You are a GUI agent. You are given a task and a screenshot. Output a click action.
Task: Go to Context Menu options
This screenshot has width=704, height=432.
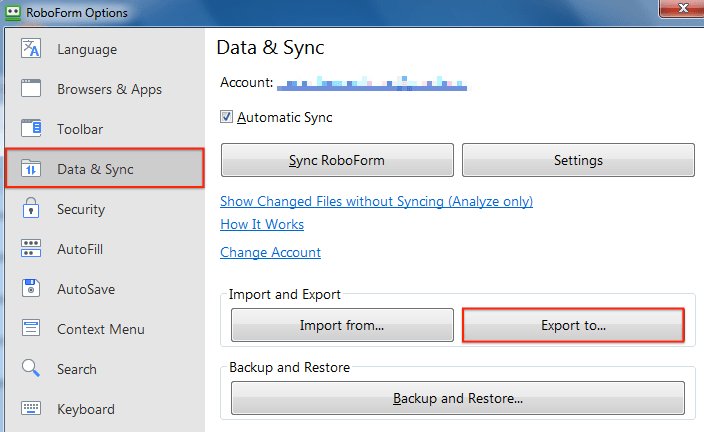point(105,328)
